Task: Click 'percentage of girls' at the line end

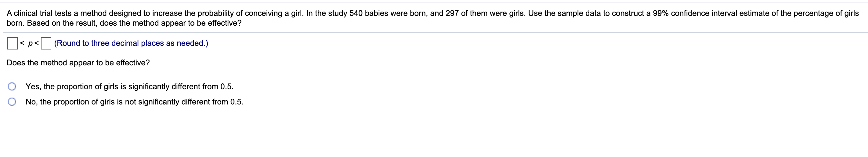Action: [826, 13]
